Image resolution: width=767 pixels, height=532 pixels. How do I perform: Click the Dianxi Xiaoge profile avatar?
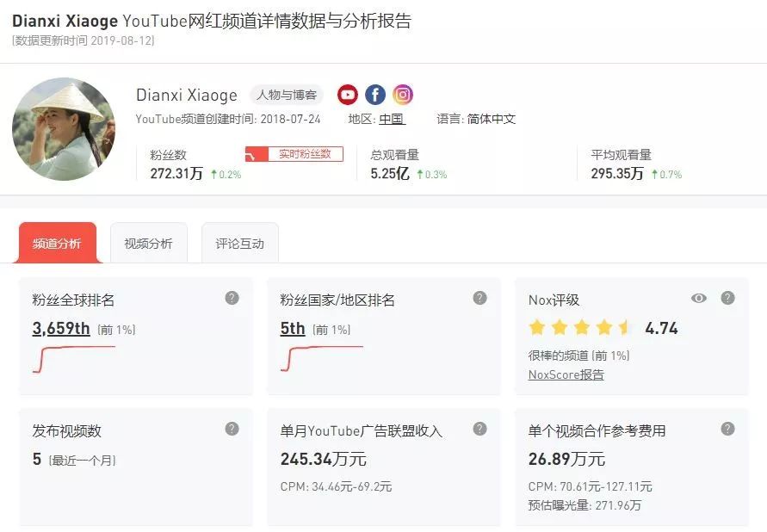tap(64, 129)
